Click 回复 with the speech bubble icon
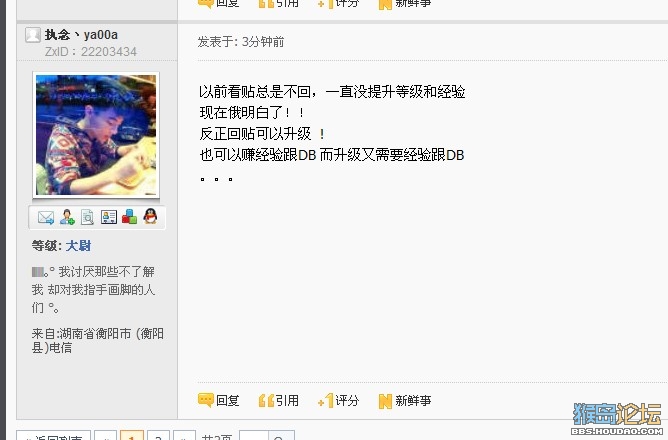The height and width of the screenshot is (440, 668). tap(219, 400)
